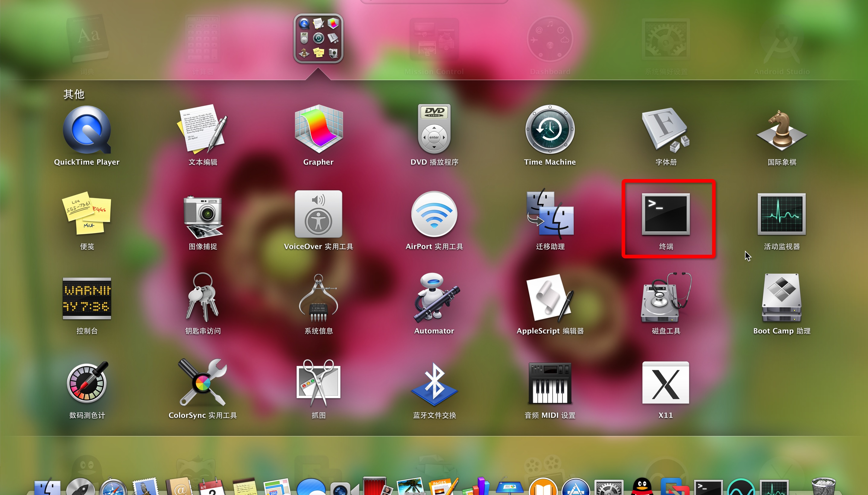Open 钥匙串访问 Keychain Access
Screen dimensions: 868x495
(x=203, y=298)
